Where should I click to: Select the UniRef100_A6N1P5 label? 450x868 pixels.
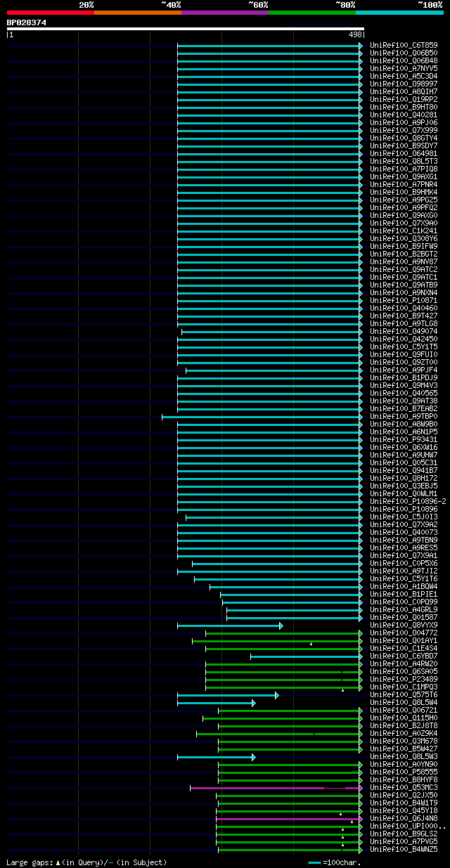click(404, 432)
